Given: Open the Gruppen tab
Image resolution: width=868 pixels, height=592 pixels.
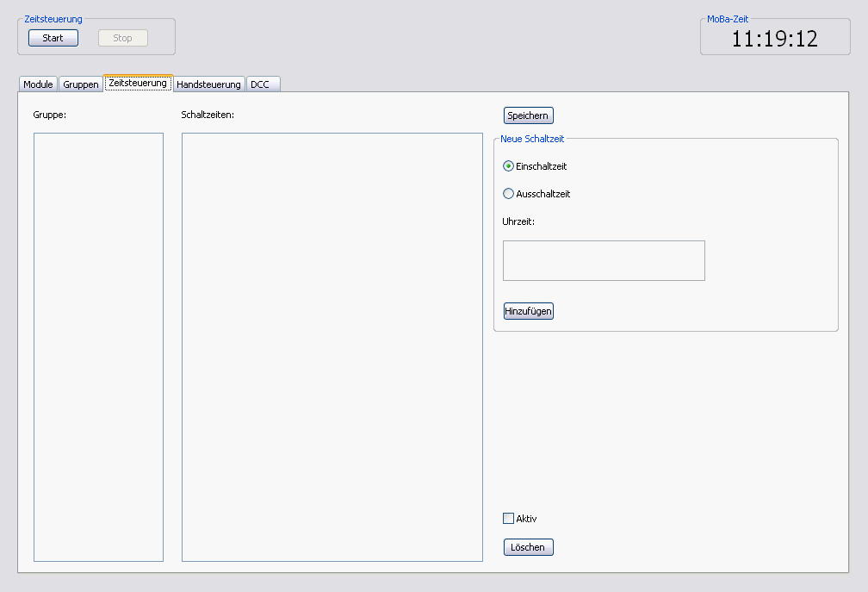Looking at the screenshot, I should point(81,84).
